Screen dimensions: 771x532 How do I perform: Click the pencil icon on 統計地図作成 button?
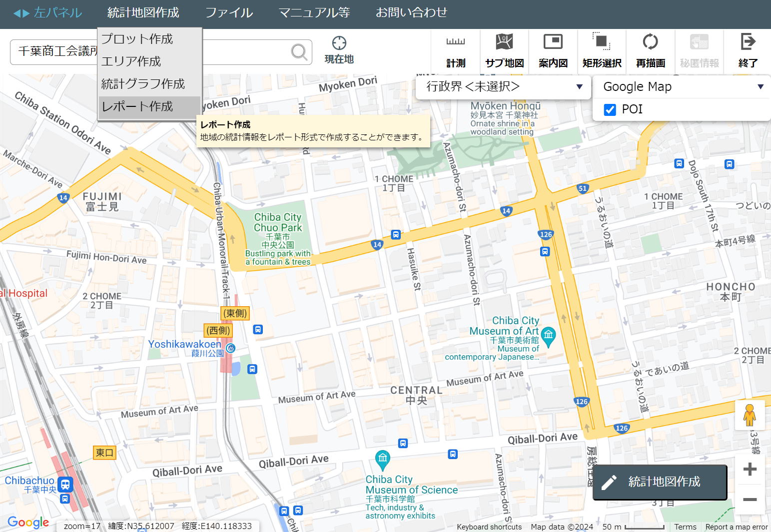(609, 482)
